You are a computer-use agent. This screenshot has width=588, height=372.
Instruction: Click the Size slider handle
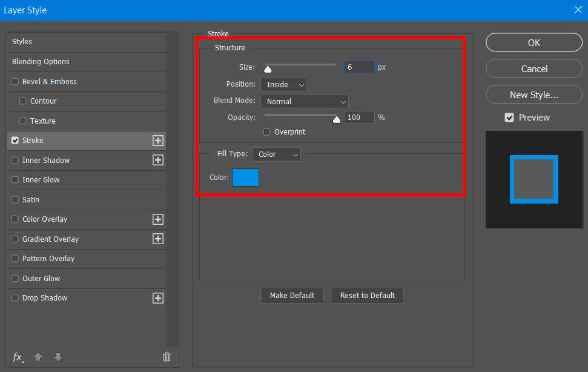click(268, 69)
